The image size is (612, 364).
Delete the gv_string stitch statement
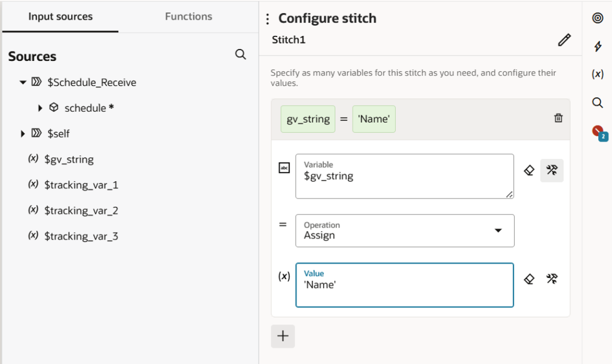[x=558, y=118]
